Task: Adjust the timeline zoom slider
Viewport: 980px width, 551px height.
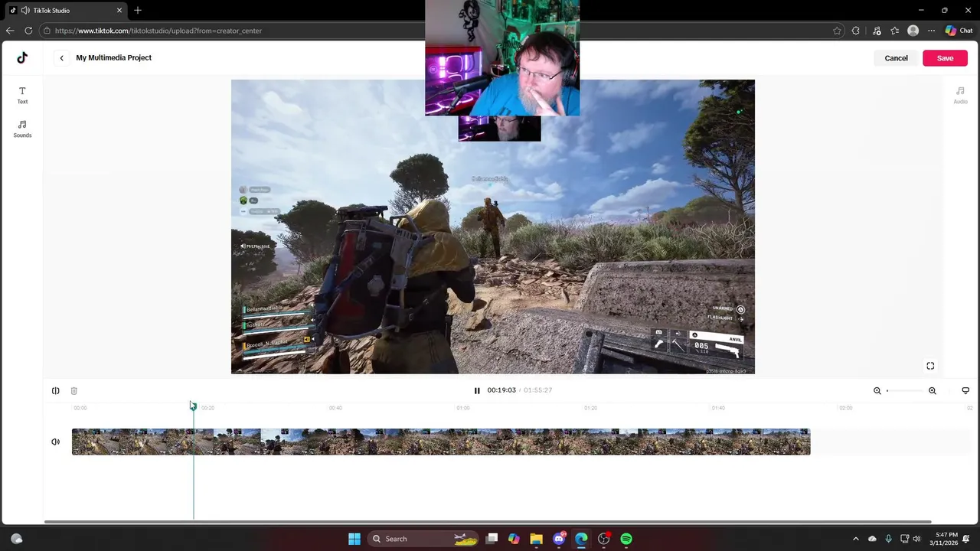Action: pos(905,391)
